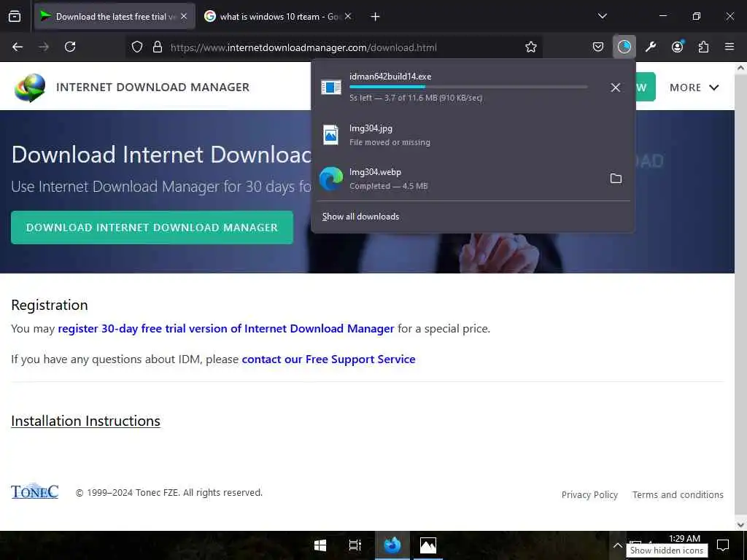This screenshot has height=560, width=747.
Task: Save page to Pocket
Action: coord(598,47)
